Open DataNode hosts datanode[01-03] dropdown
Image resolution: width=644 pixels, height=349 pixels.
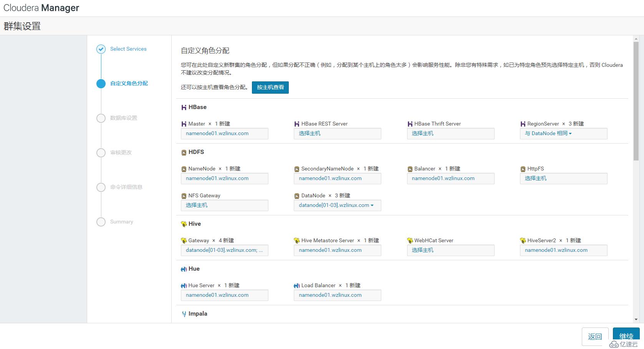(x=337, y=205)
